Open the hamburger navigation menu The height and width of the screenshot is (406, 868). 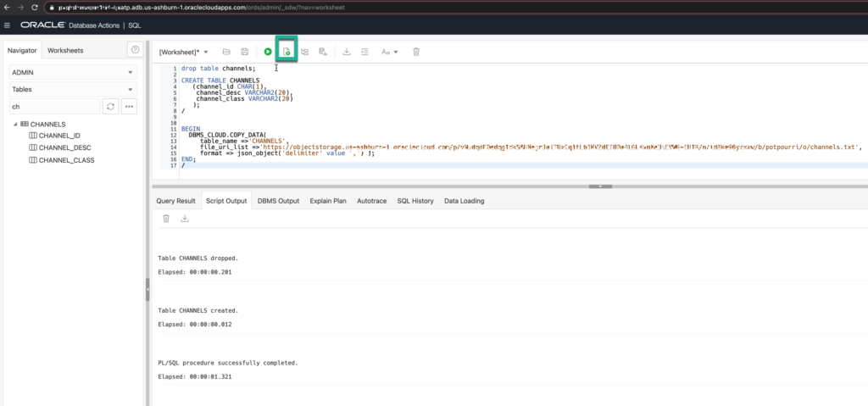[7, 25]
